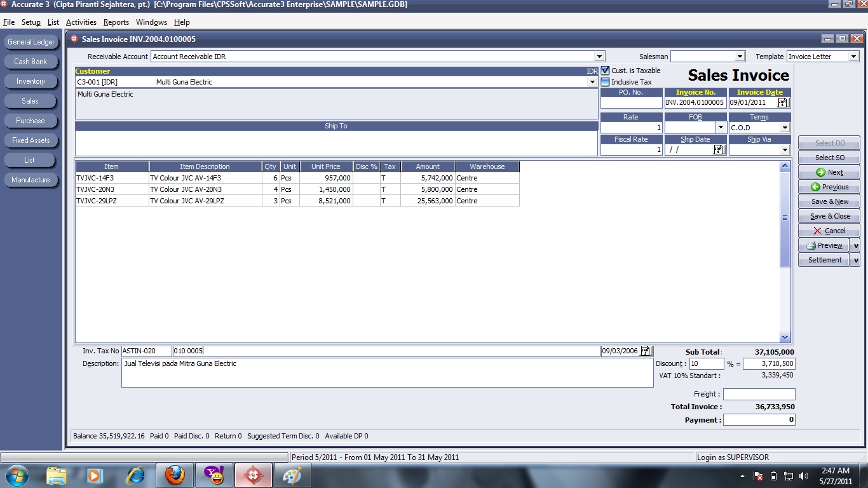
Task: Open the Settlement button's dropdown arrow
Action: (x=855, y=260)
